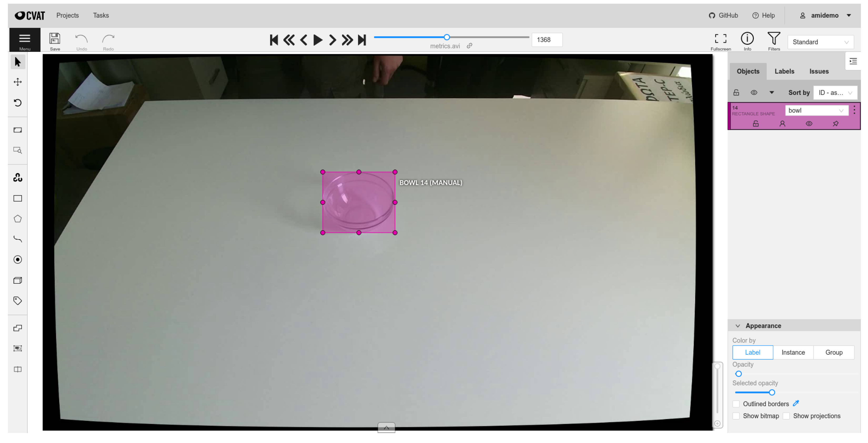The width and height of the screenshot is (868, 443).
Task: Enable the Show bitmap checkbox
Action: point(736,416)
